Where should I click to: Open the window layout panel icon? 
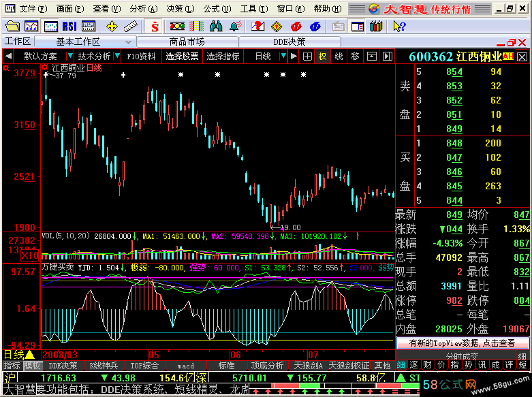(x=357, y=26)
